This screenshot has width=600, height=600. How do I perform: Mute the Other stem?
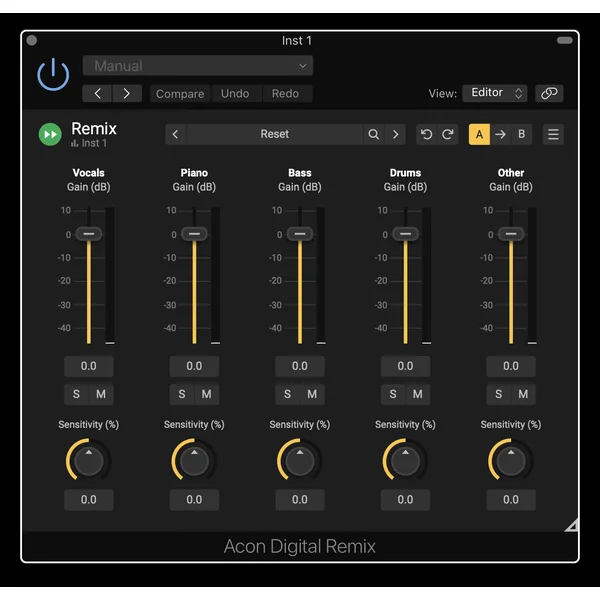point(523,394)
